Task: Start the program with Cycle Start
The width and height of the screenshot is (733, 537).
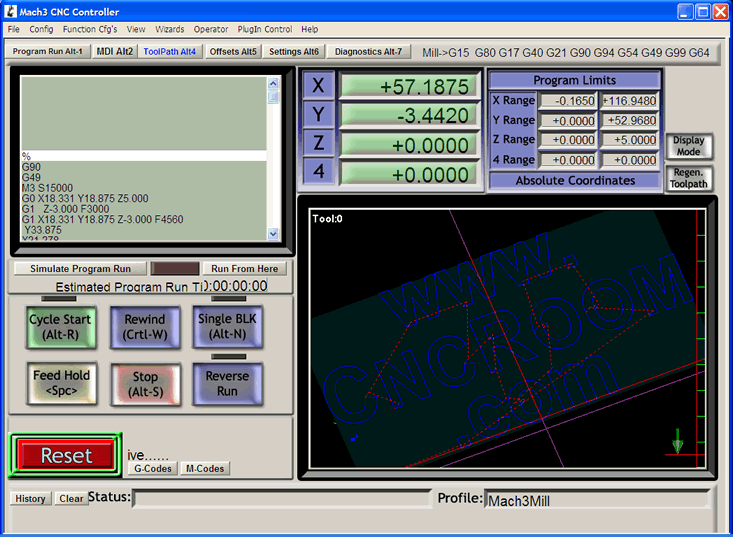Action: [x=61, y=327]
